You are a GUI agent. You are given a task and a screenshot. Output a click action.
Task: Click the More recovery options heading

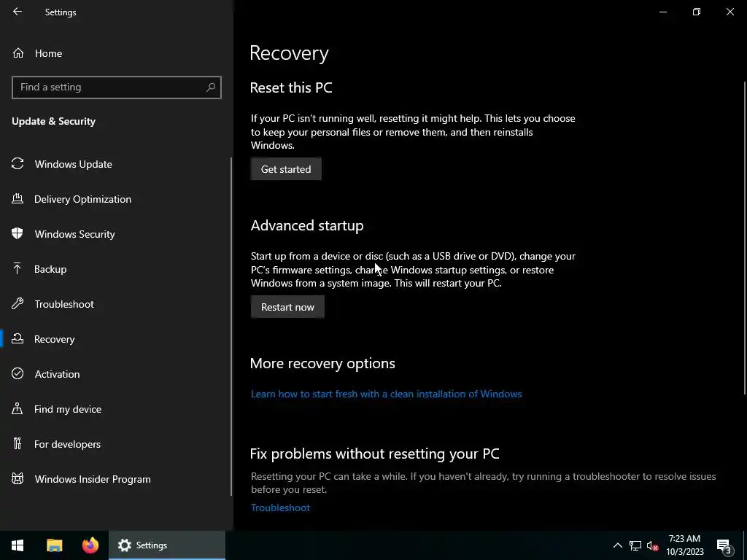pyautogui.click(x=322, y=363)
